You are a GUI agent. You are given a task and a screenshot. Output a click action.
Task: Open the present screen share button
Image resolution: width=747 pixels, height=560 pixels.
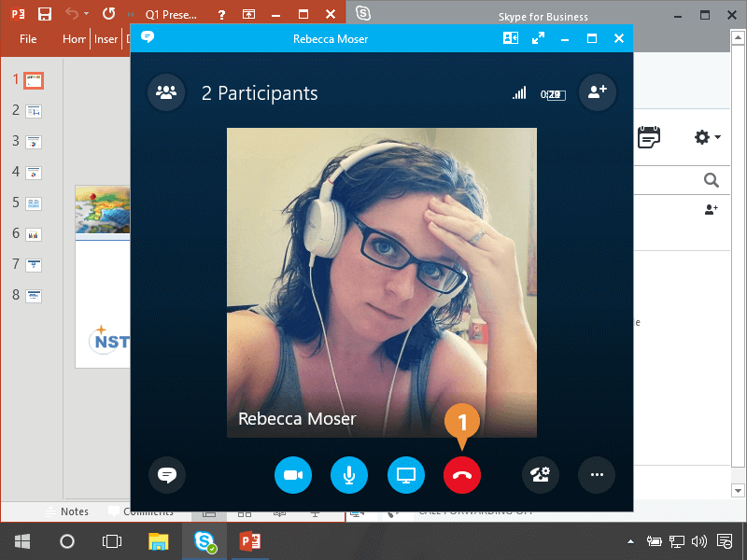[x=405, y=475]
